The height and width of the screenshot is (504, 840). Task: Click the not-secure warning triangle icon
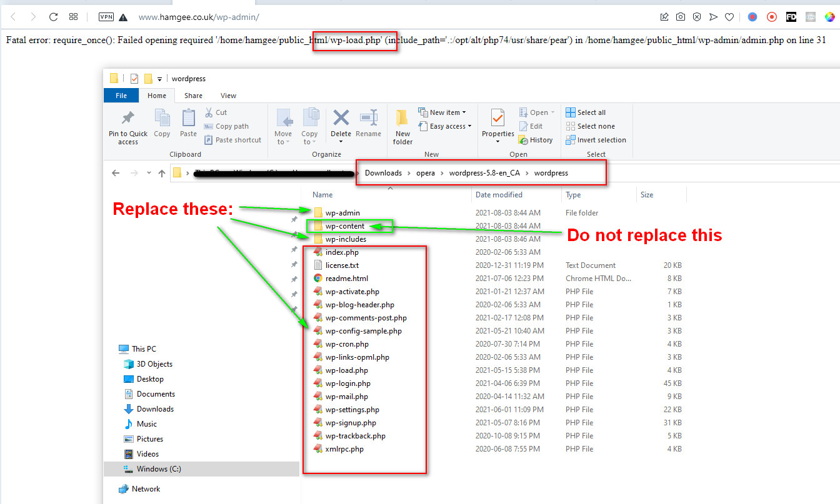tap(123, 17)
